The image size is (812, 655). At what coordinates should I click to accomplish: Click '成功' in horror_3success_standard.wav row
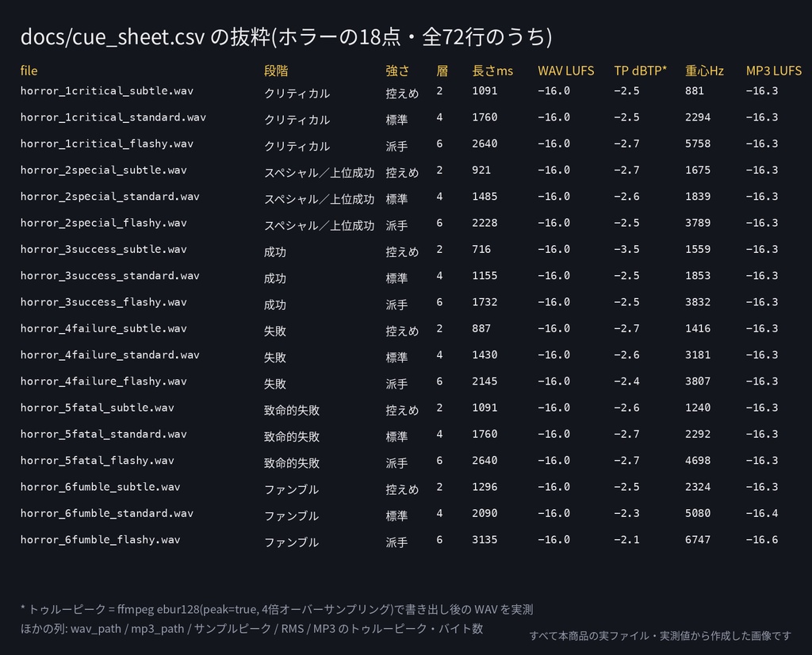pyautogui.click(x=275, y=278)
